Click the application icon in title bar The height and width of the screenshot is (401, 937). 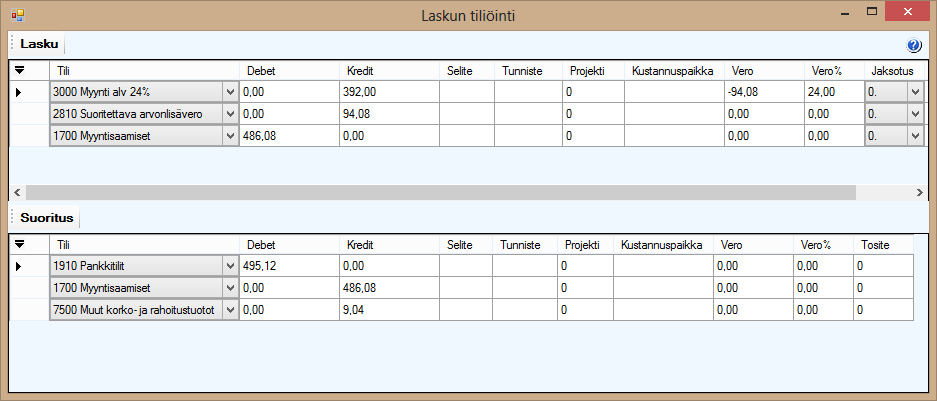(18, 15)
